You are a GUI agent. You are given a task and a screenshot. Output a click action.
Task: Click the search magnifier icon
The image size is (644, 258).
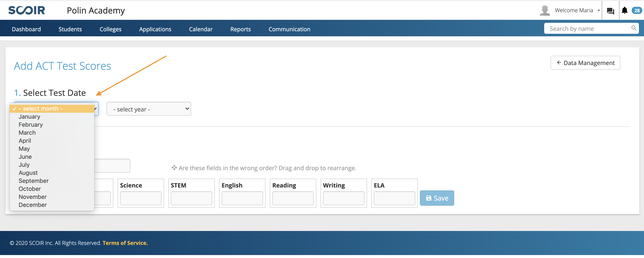coord(633,28)
